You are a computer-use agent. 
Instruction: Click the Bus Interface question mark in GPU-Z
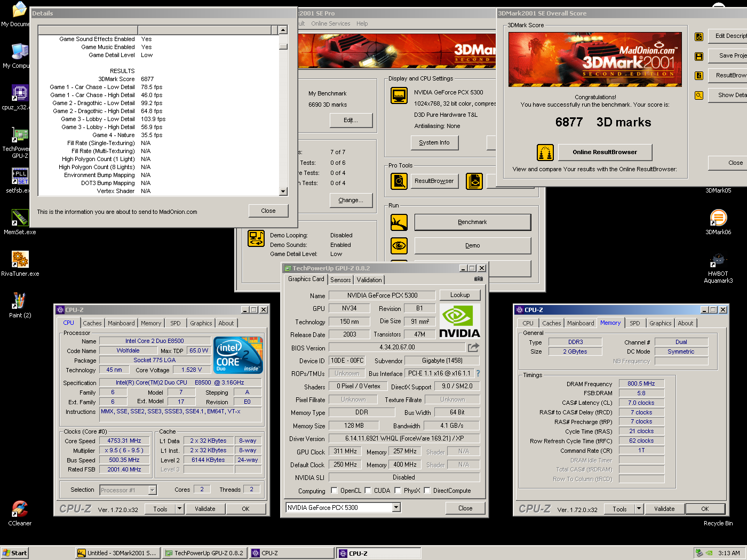click(x=478, y=373)
